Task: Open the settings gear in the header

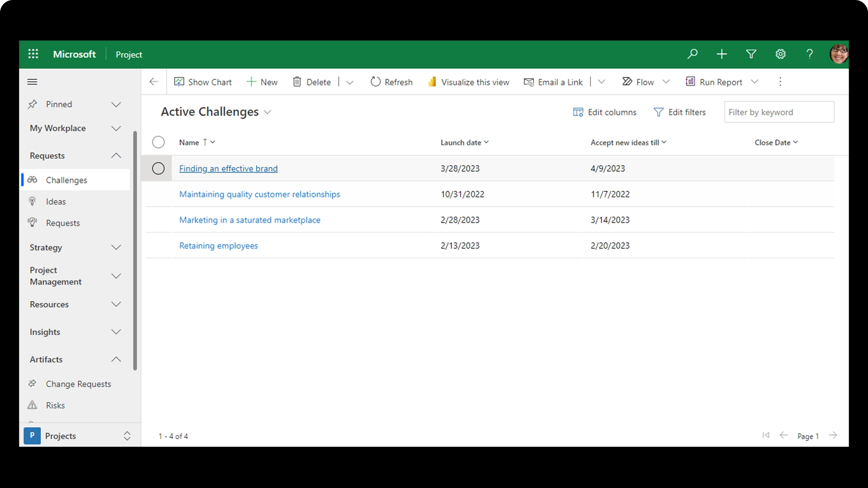Action: click(780, 54)
